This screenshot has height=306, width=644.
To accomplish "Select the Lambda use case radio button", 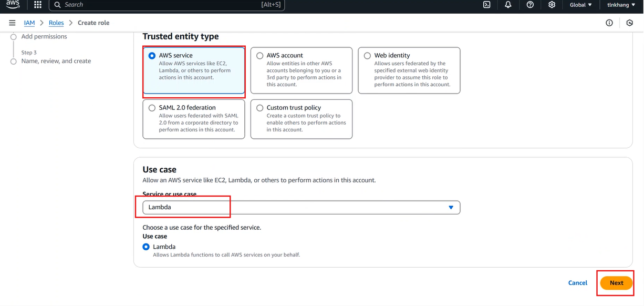I will tap(146, 247).
